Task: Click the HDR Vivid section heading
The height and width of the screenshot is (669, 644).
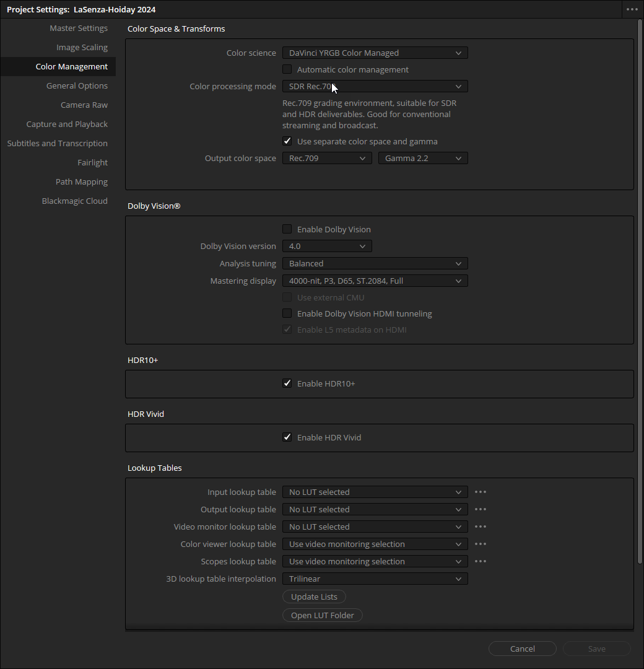Action: (146, 414)
